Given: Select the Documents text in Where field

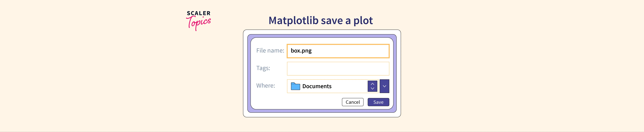Looking at the screenshot, I should [317, 86].
